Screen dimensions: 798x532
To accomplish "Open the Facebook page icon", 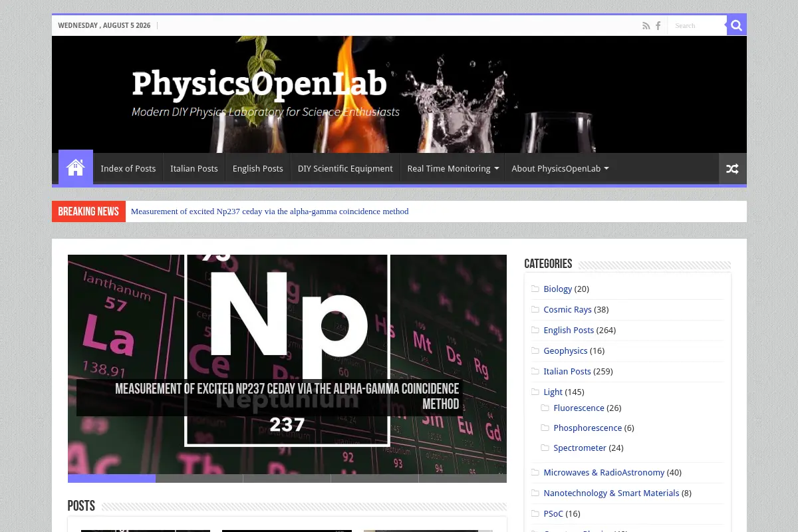I will [658, 26].
